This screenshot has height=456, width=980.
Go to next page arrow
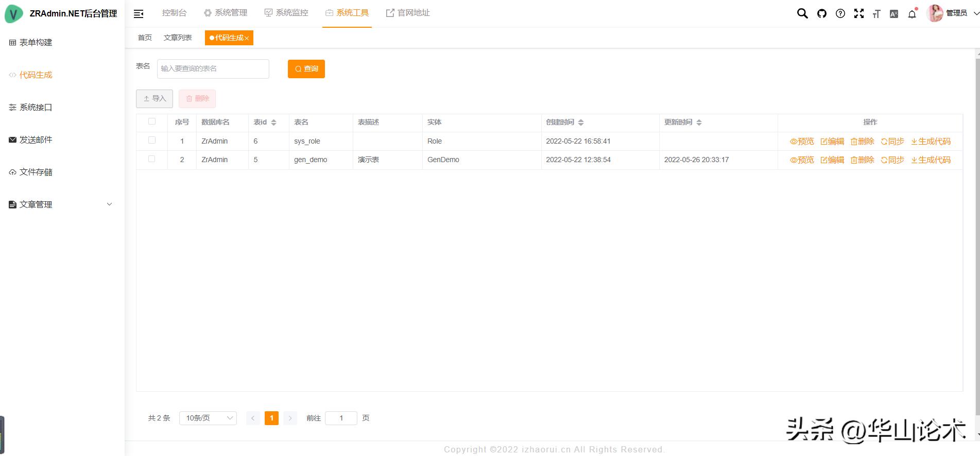(x=290, y=418)
